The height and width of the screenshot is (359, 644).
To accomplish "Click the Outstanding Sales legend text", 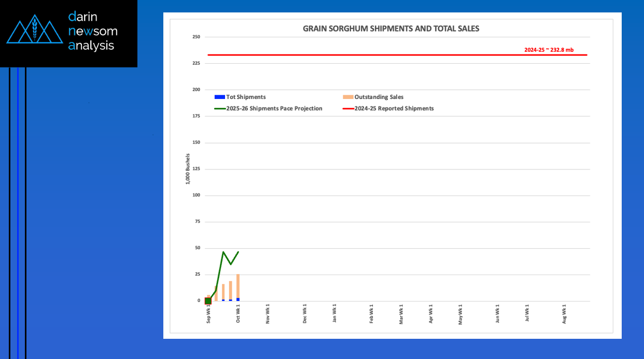I will coord(379,97).
